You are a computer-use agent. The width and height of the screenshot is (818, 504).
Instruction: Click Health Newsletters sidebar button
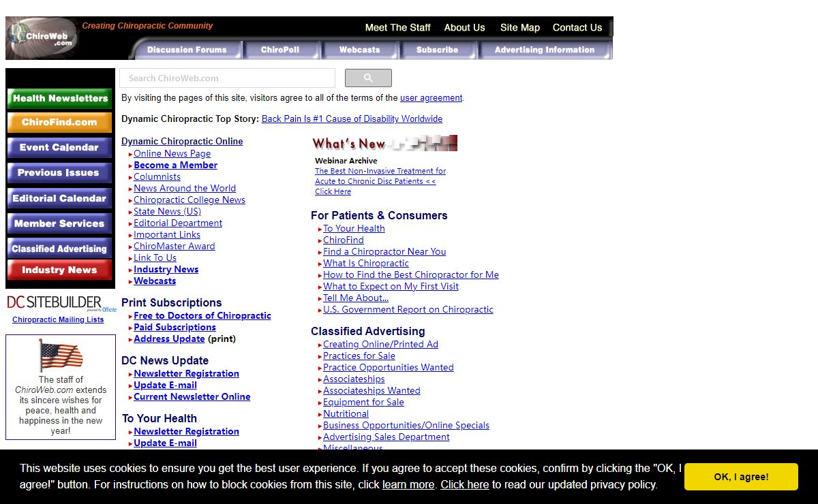click(x=60, y=99)
